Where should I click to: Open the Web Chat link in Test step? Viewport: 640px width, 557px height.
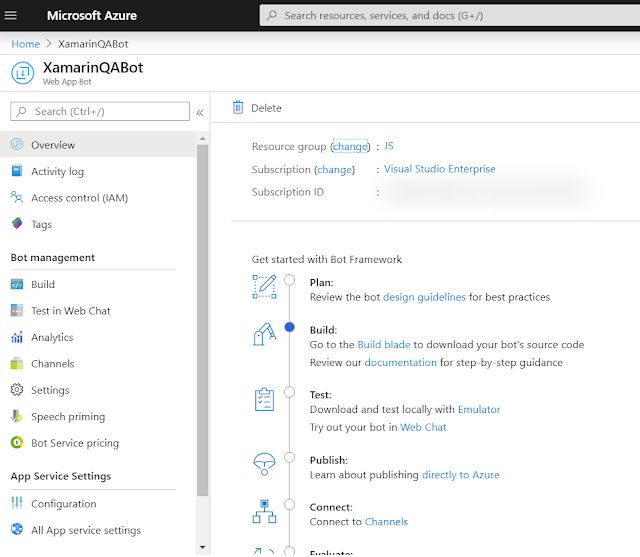pyautogui.click(x=423, y=427)
